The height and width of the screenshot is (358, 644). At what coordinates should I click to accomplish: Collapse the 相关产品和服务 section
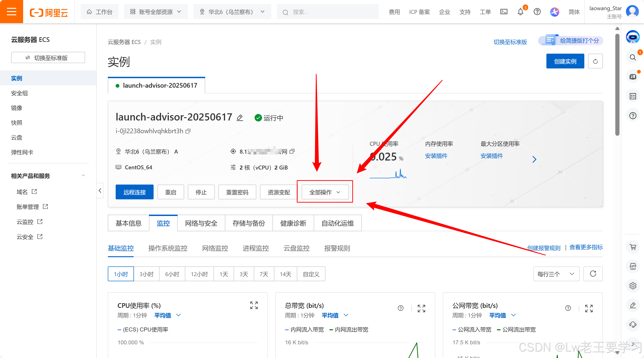tap(83, 176)
